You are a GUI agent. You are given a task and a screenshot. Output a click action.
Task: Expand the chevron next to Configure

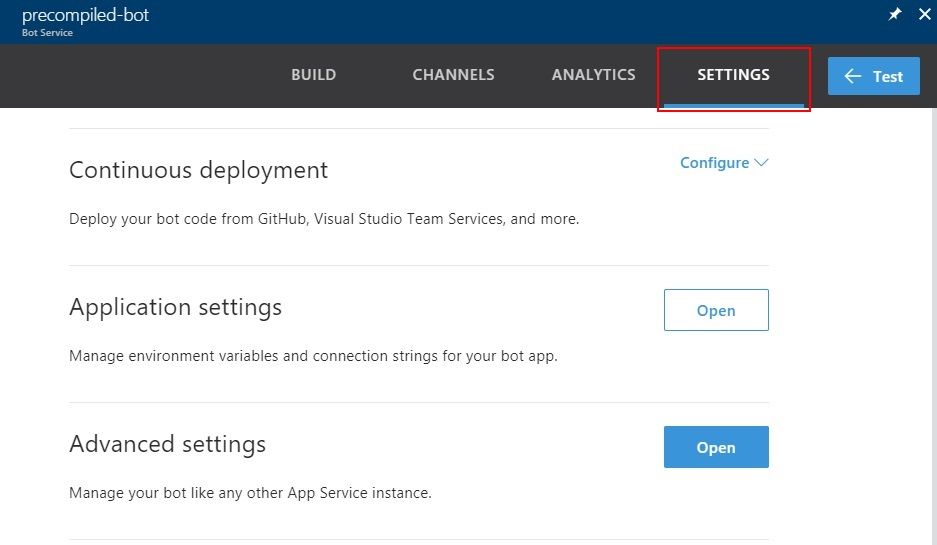click(761, 163)
